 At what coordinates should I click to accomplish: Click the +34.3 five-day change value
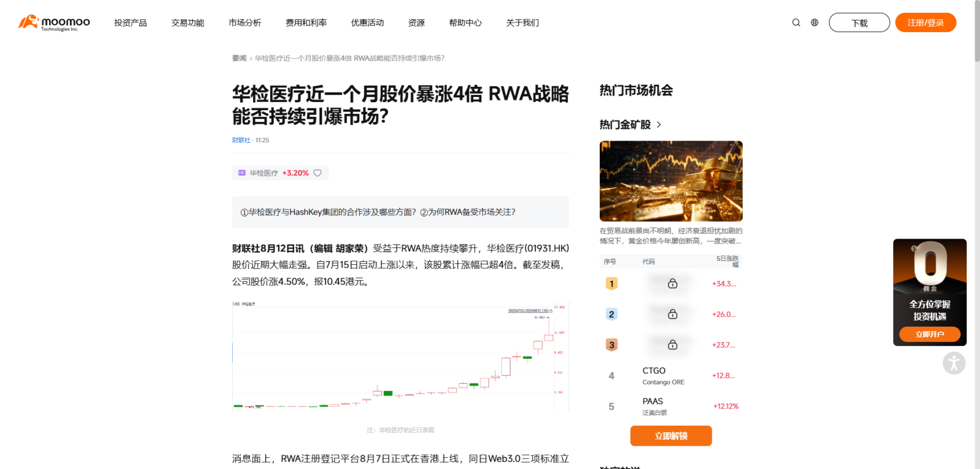(x=724, y=284)
